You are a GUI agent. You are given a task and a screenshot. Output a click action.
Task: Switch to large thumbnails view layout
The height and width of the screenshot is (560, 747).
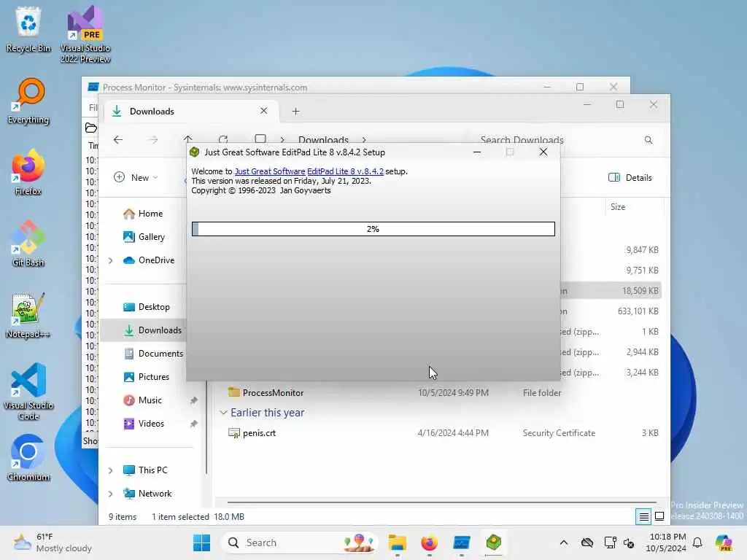point(659,517)
